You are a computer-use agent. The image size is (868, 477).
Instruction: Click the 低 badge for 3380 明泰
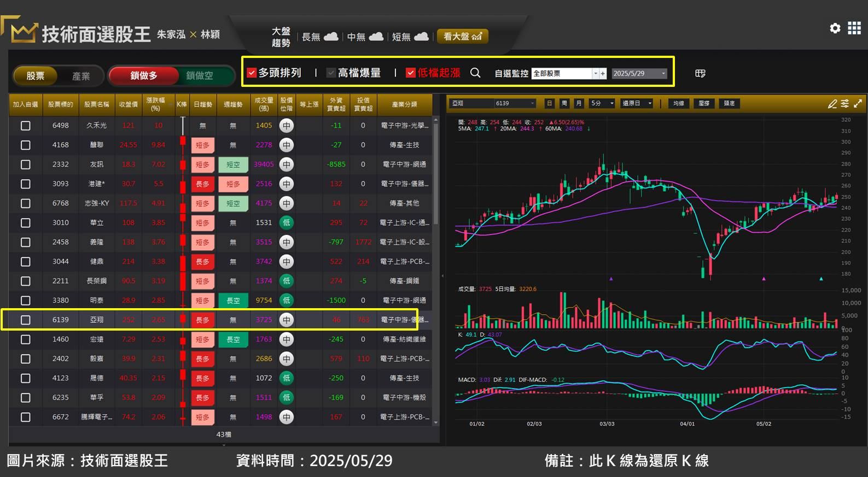[286, 301]
